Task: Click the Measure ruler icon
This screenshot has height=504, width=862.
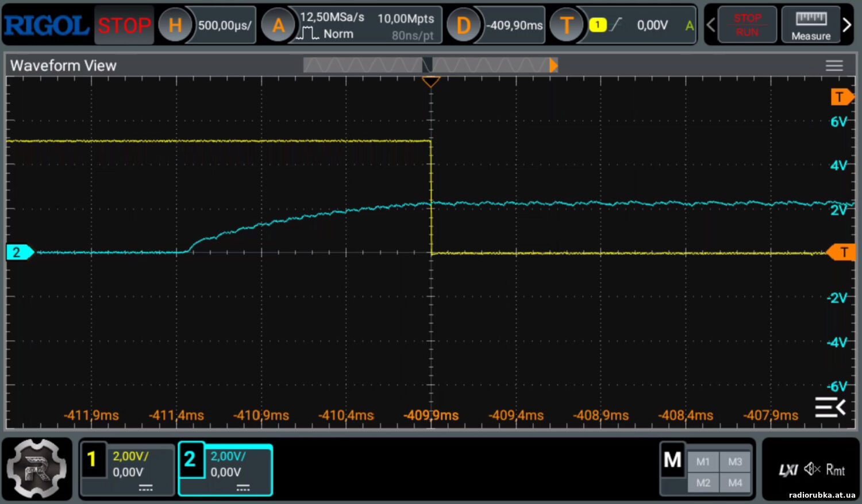Action: click(811, 25)
